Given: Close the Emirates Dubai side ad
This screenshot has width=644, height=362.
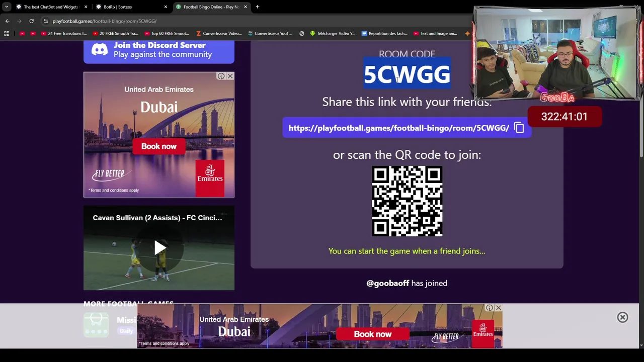Looking at the screenshot, I should 230,76.
